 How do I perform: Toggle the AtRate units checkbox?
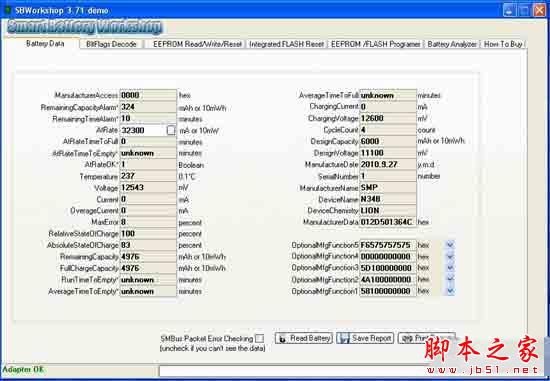tap(171, 130)
